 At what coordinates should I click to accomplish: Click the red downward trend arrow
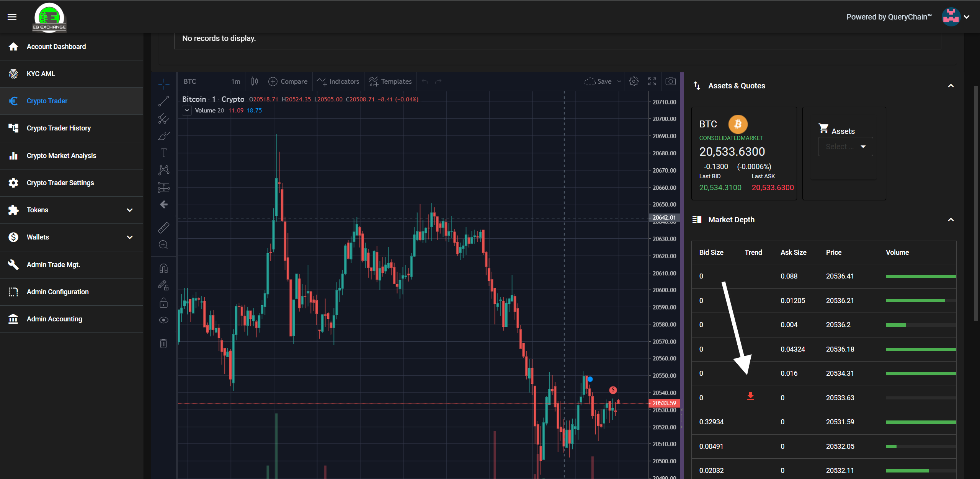(750, 396)
